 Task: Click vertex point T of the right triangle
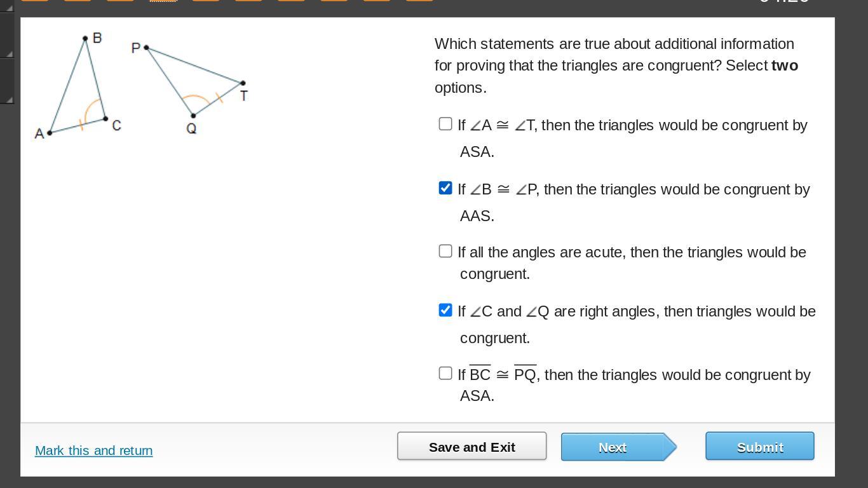243,83
